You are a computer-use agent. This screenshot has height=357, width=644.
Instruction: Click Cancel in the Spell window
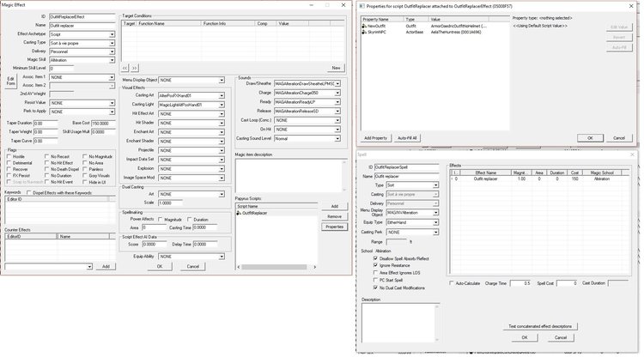point(561,338)
